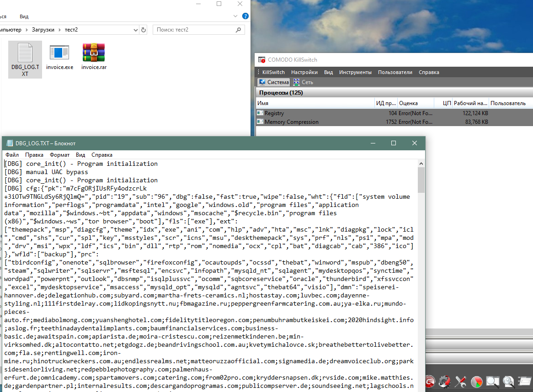The image size is (533, 392).
Task: Open the Файл menu in Notepad
Action: (x=12, y=155)
